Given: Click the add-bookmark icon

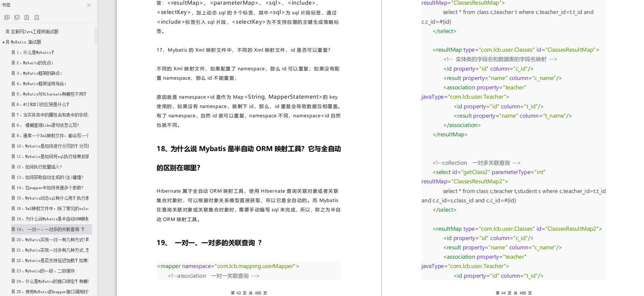Looking at the screenshot, I should [27, 17].
